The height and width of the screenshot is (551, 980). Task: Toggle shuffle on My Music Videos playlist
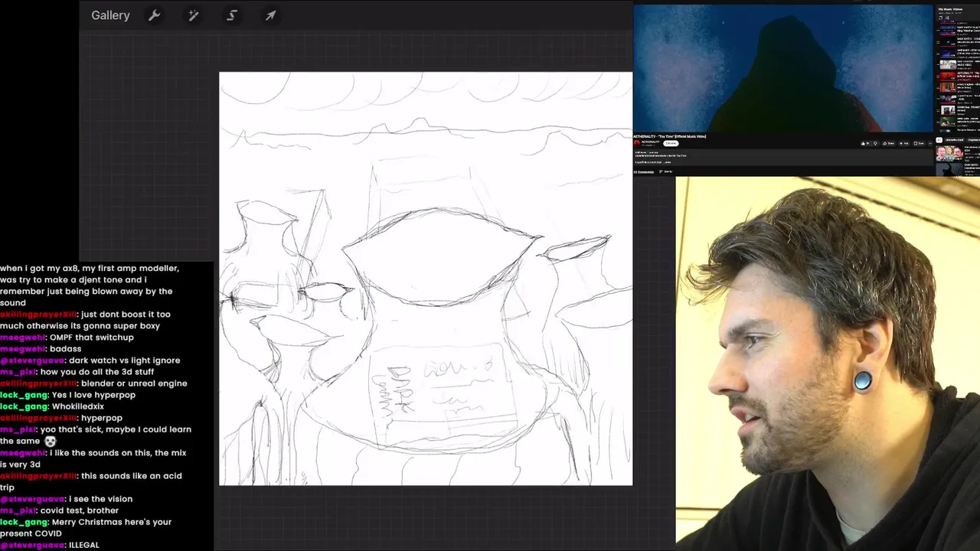click(947, 18)
